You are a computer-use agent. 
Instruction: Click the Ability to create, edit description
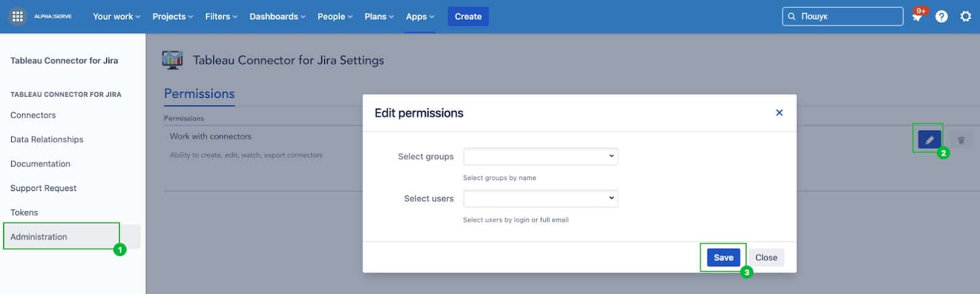coord(246,155)
